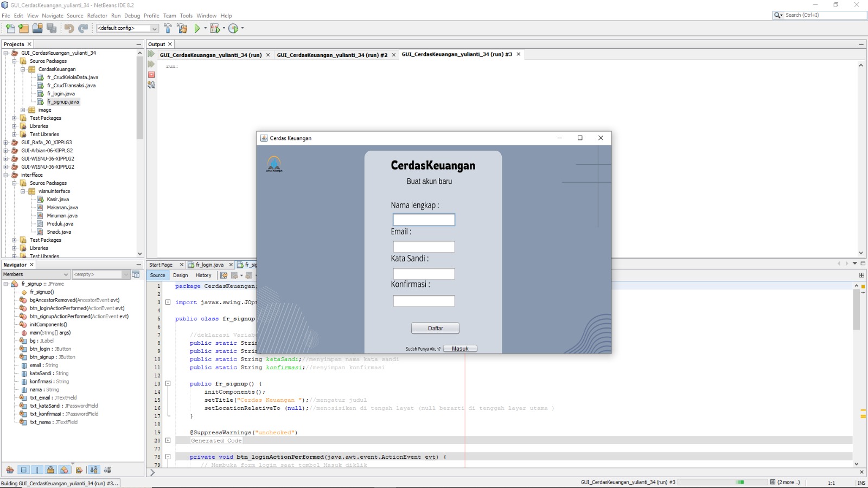The height and width of the screenshot is (488, 868).
Task: Click the New Project toolbar icon
Action: coord(23,28)
